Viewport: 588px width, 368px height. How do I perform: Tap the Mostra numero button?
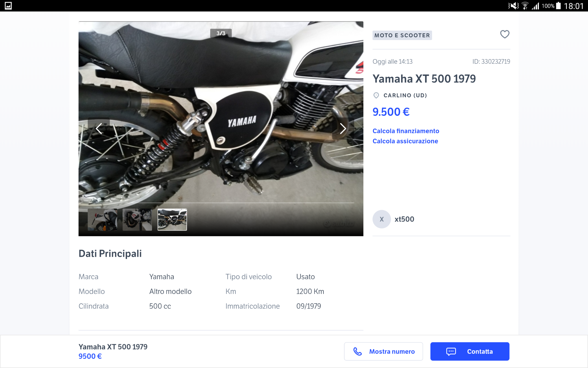click(x=383, y=351)
